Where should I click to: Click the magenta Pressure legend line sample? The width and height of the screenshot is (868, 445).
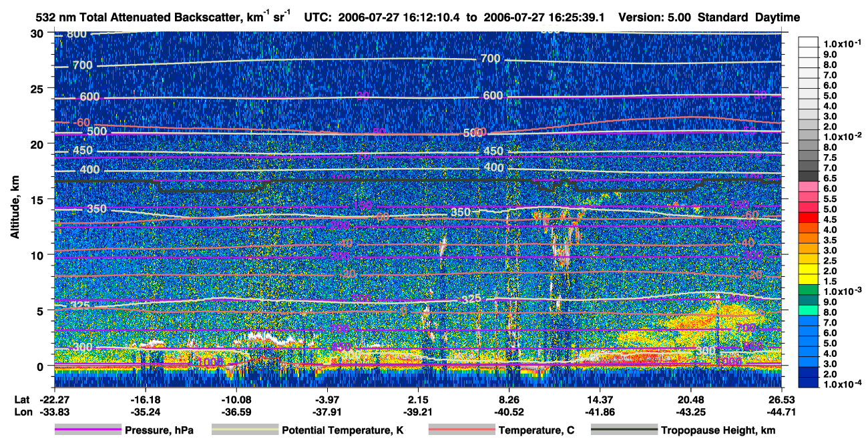88,430
